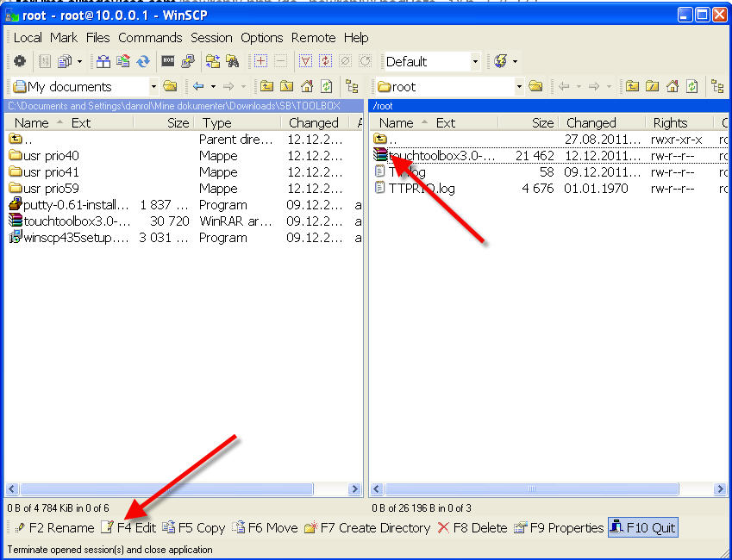This screenshot has width=732, height=560.
Task: Click the remote panel Home Directory icon
Action: pyautogui.click(x=673, y=86)
